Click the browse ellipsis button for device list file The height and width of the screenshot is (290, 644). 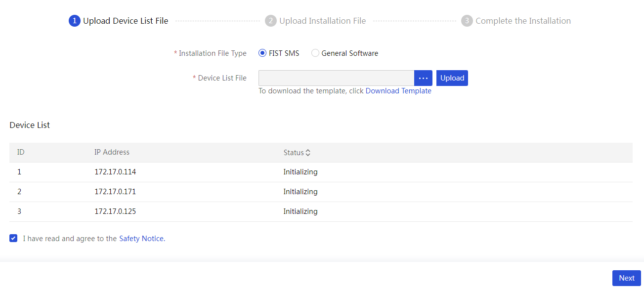[x=423, y=78]
